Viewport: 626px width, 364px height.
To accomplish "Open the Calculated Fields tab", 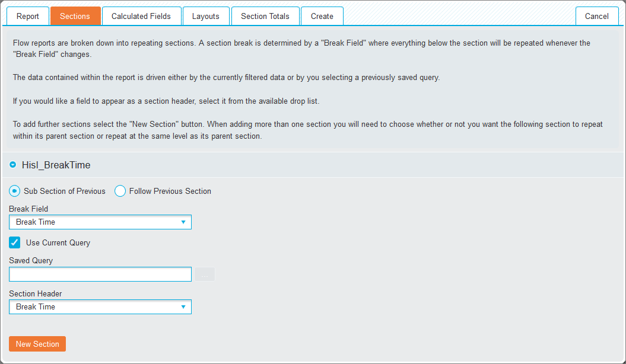I will [141, 17].
